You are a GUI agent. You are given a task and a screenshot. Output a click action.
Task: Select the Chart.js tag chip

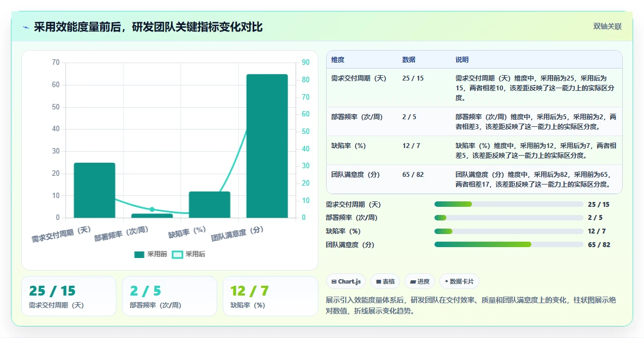click(x=346, y=281)
